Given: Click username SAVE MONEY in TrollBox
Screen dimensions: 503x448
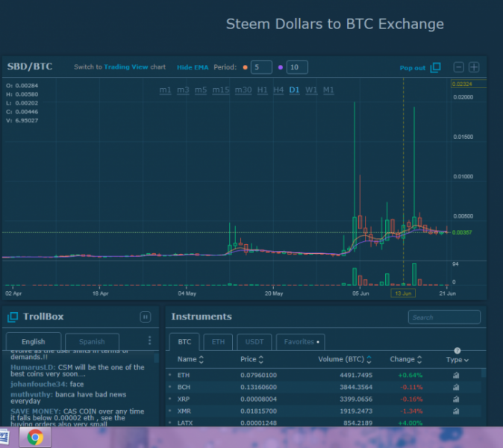Looking at the screenshot, I should click(36, 411).
